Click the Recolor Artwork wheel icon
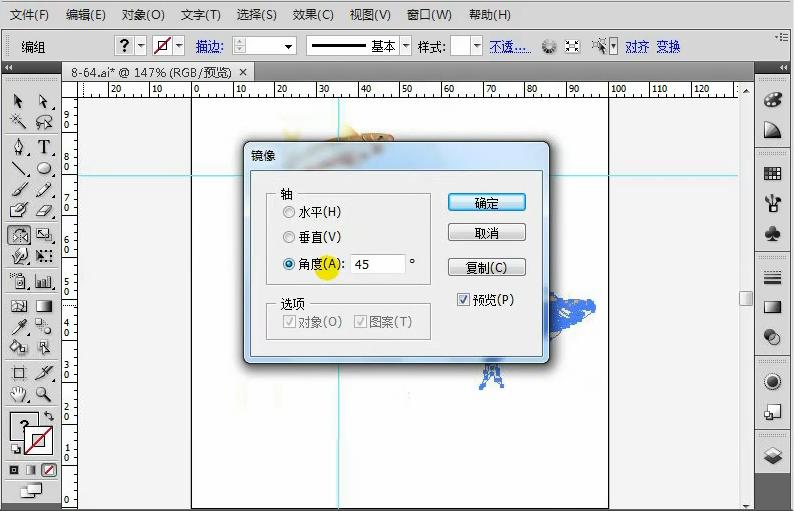This screenshot has width=794, height=511. click(x=548, y=47)
